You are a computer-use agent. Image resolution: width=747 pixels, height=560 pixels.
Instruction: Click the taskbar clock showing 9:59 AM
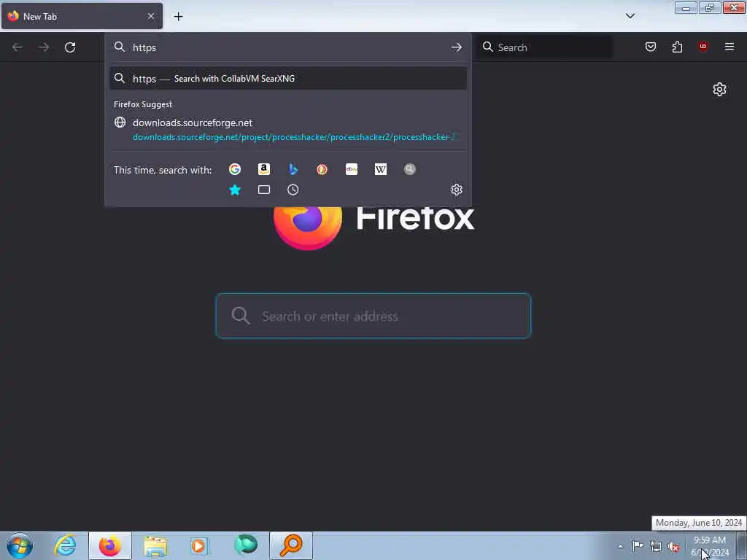[x=709, y=546]
